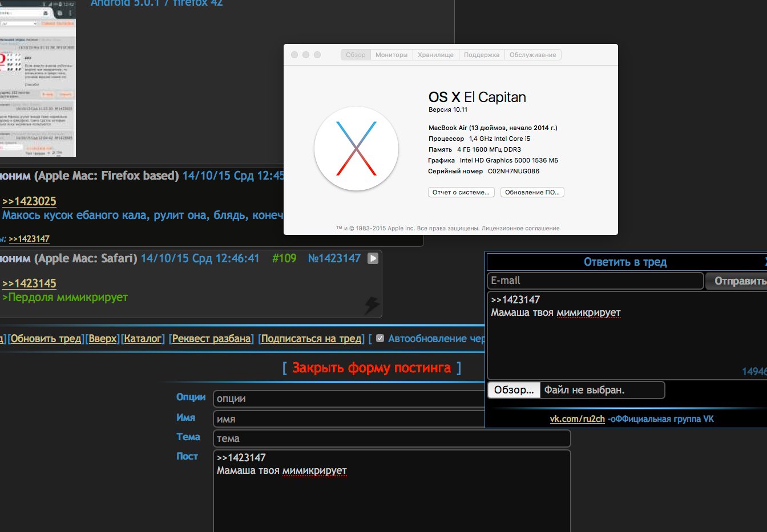This screenshot has height=532, width=767.
Task: Open Обновление ПО software update
Action: [x=532, y=192]
